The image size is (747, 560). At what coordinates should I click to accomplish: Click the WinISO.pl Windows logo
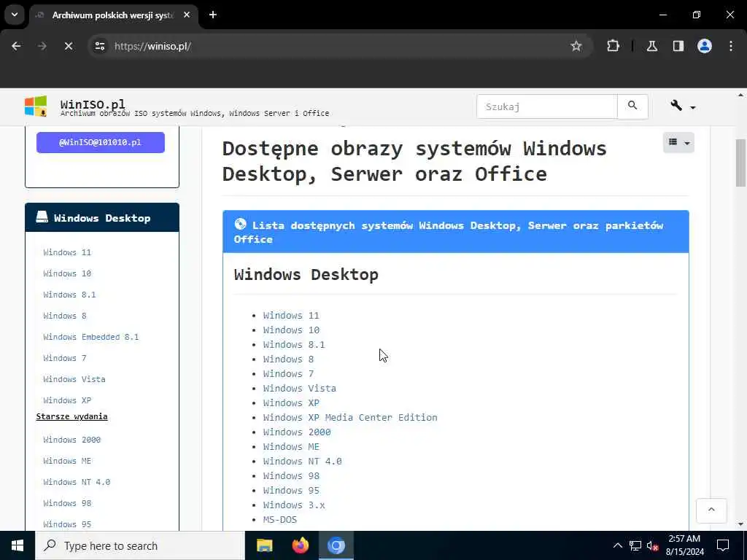click(36, 106)
